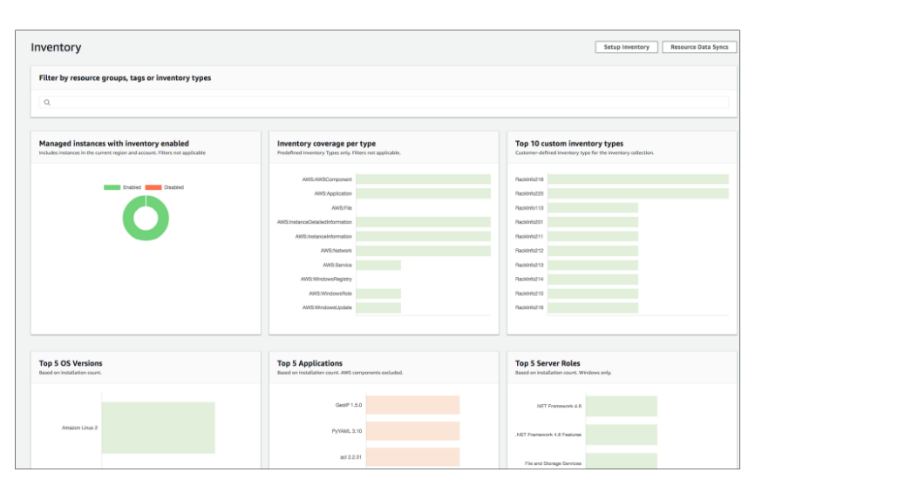Image resolution: width=901 pixels, height=499 pixels.
Task: Click the 'Top 5 Applications' title
Action: tap(310, 363)
